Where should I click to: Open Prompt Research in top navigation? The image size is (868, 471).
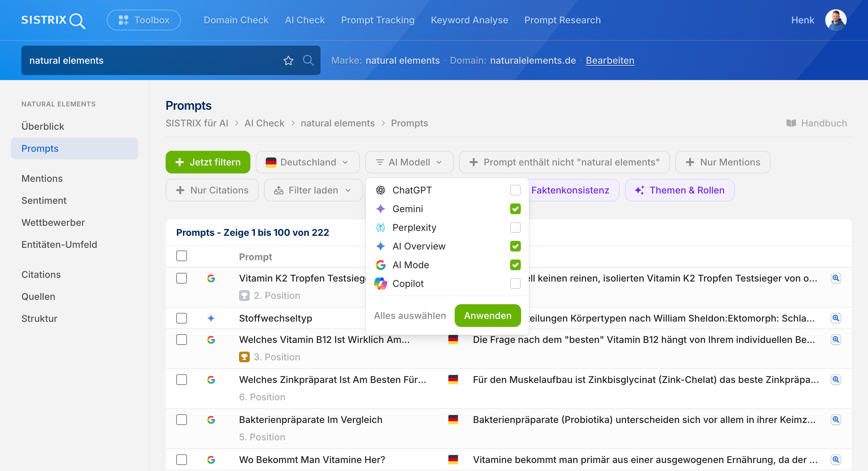[563, 20]
